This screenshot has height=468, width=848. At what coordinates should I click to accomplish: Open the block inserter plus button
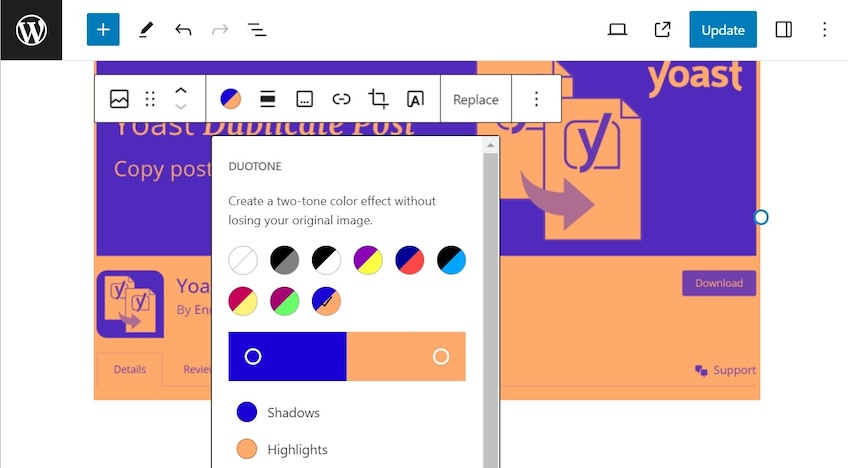pos(103,30)
